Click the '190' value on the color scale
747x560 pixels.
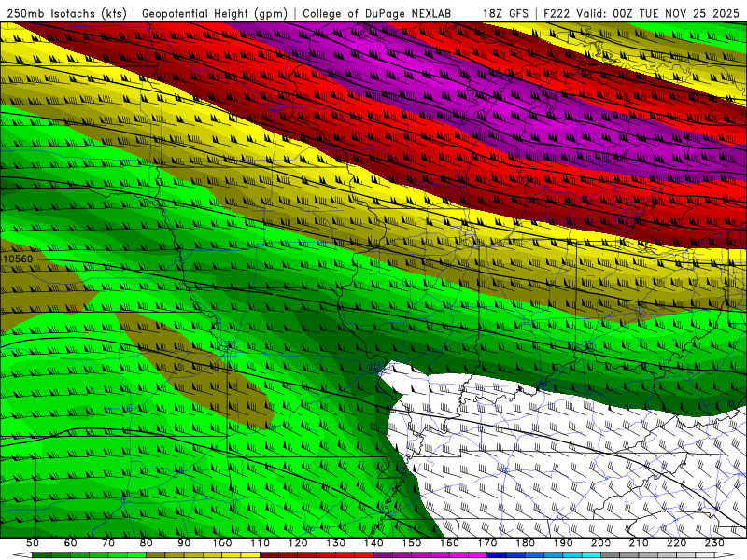click(x=563, y=543)
